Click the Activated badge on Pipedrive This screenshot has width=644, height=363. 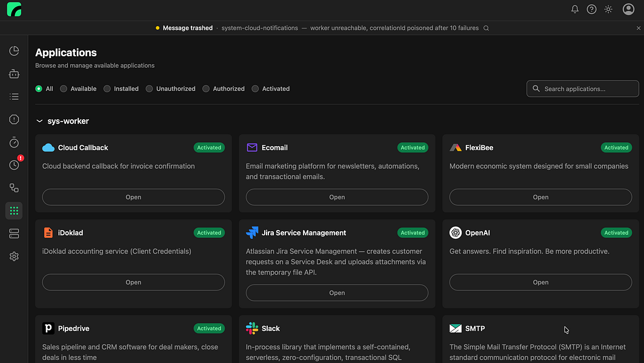pyautogui.click(x=209, y=328)
